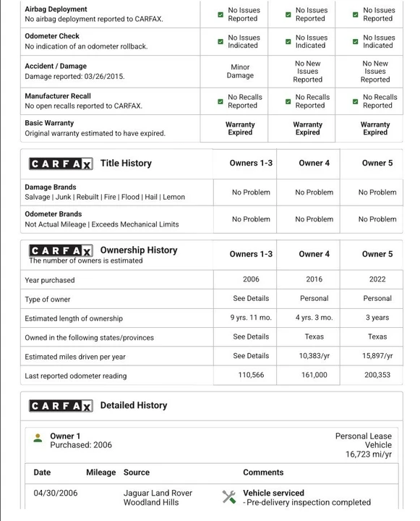
Task: Click the CARFAX logo beside Title History
Action: click(61, 164)
